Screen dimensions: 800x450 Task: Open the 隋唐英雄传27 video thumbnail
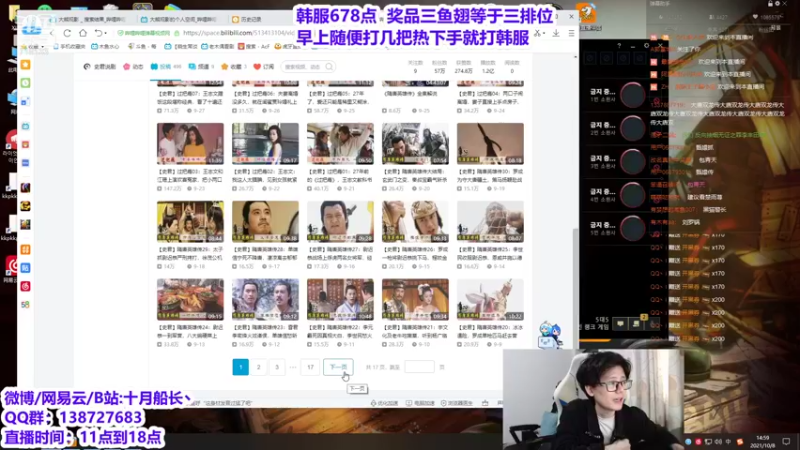(340, 221)
